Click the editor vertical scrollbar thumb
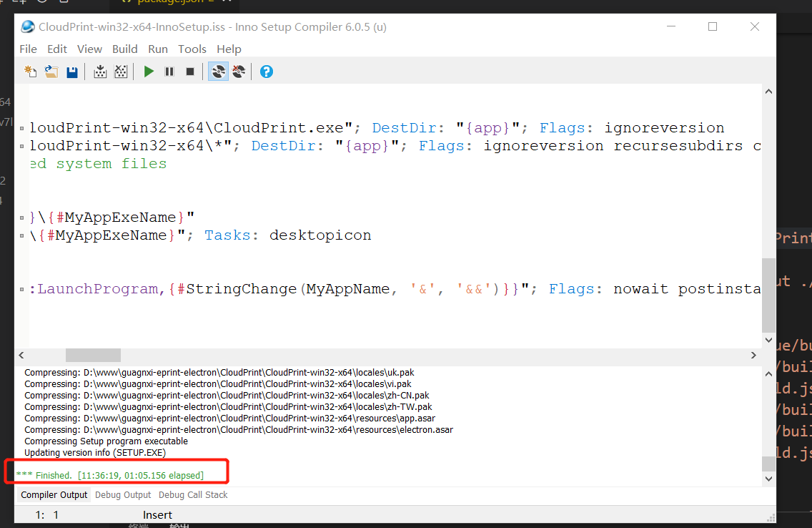 coord(768,295)
